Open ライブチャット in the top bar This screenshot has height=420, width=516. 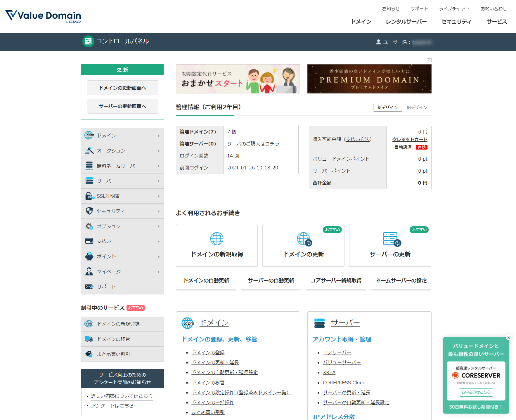coord(454,8)
